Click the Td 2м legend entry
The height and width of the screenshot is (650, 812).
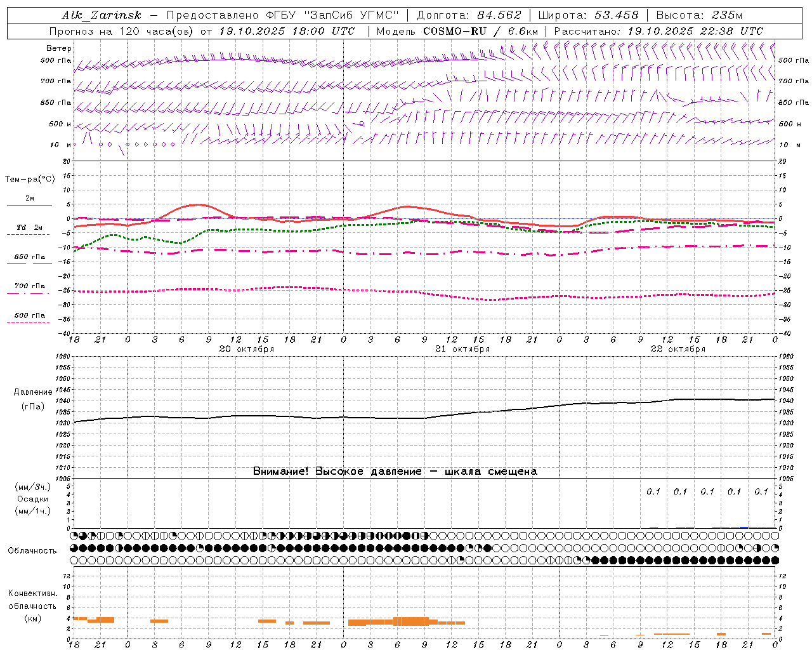click(x=30, y=227)
